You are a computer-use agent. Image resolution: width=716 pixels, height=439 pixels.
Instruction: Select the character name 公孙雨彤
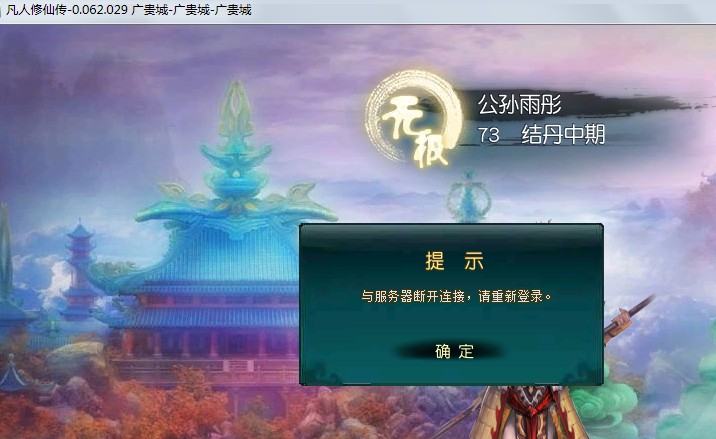(519, 105)
